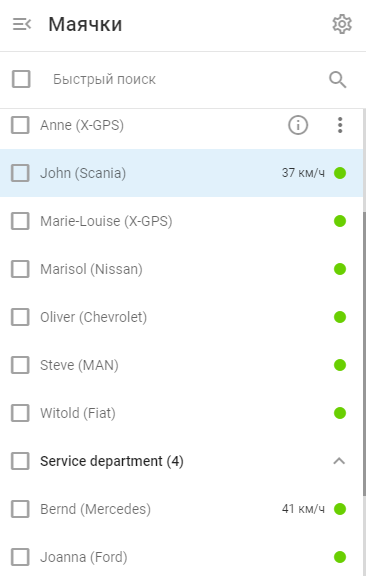Tick the John (Scania) checkbox
This screenshot has width=366, height=576.
pos(20,173)
